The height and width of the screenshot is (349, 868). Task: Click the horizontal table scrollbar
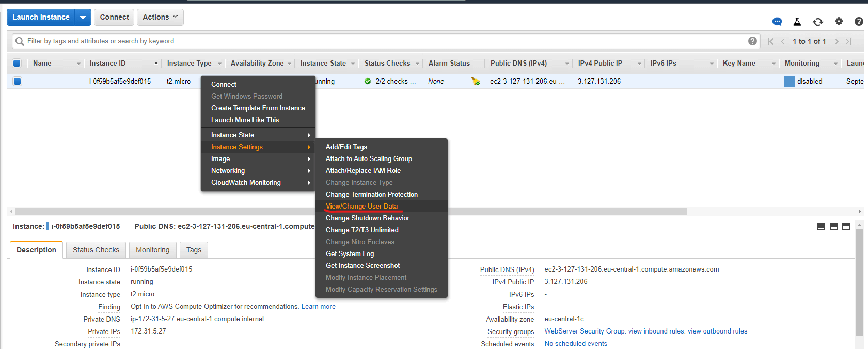pos(351,211)
